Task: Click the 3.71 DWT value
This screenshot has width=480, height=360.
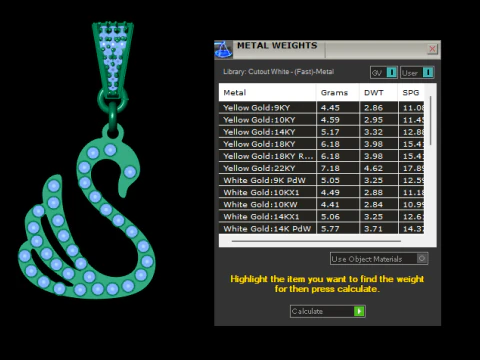Action: pos(373,229)
